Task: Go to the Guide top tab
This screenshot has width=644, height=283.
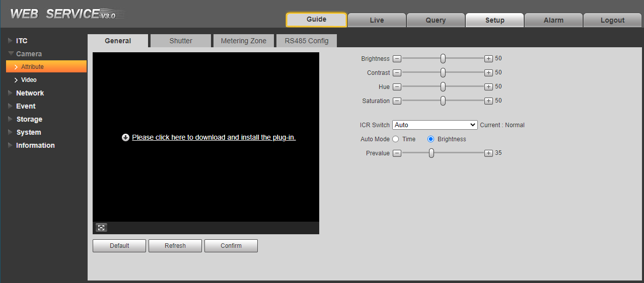Action: (x=316, y=20)
